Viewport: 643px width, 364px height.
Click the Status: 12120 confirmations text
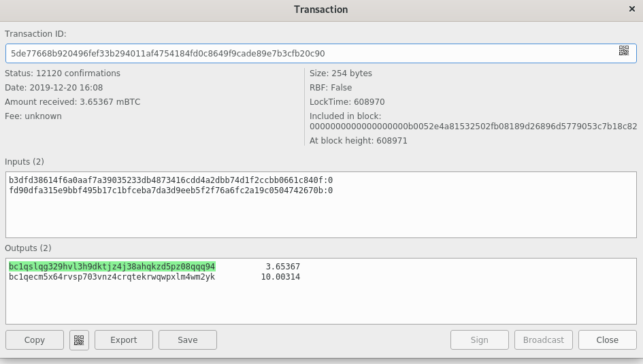[x=63, y=73]
